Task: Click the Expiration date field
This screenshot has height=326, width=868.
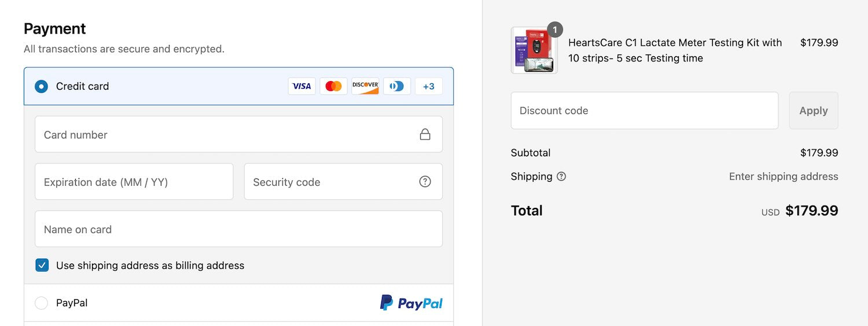Action: pyautogui.click(x=134, y=182)
